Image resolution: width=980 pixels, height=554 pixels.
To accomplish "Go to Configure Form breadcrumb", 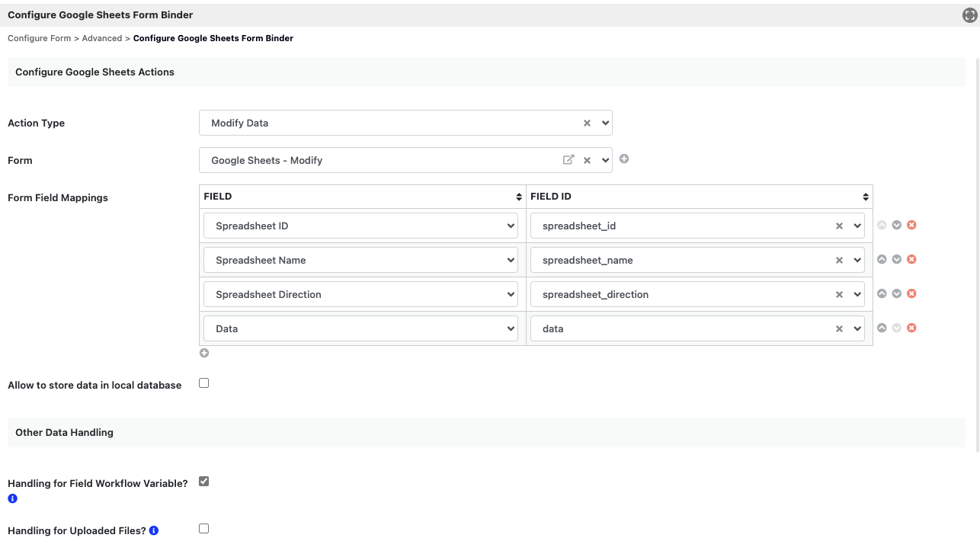I will (39, 38).
